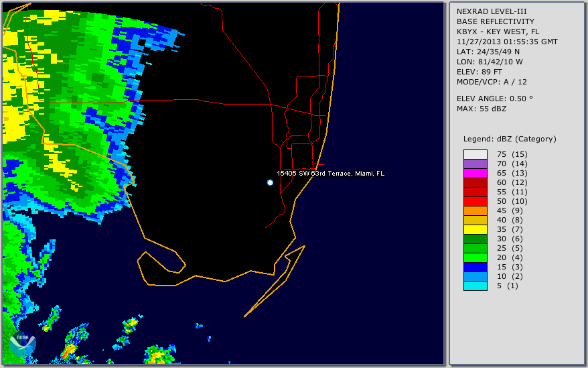Click the MODE/VCP: A / 12 text
Viewport: 588px width, 368px height.
pyautogui.click(x=492, y=82)
